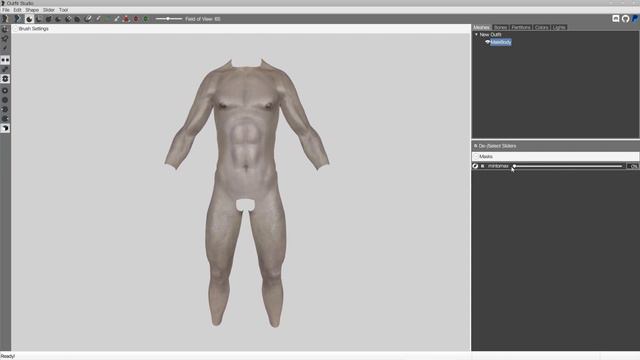The width and height of the screenshot is (640, 360).
Task: Click the minmax slider name
Action: (x=498, y=166)
